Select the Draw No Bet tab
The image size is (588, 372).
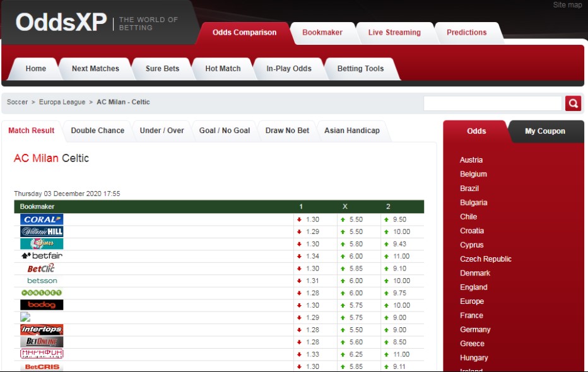(287, 131)
